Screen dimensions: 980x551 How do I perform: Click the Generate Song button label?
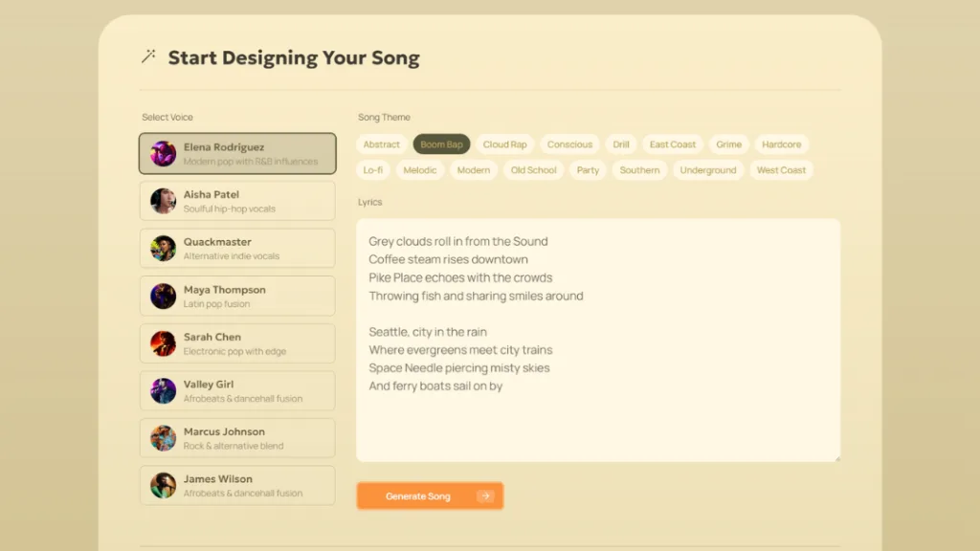point(417,496)
